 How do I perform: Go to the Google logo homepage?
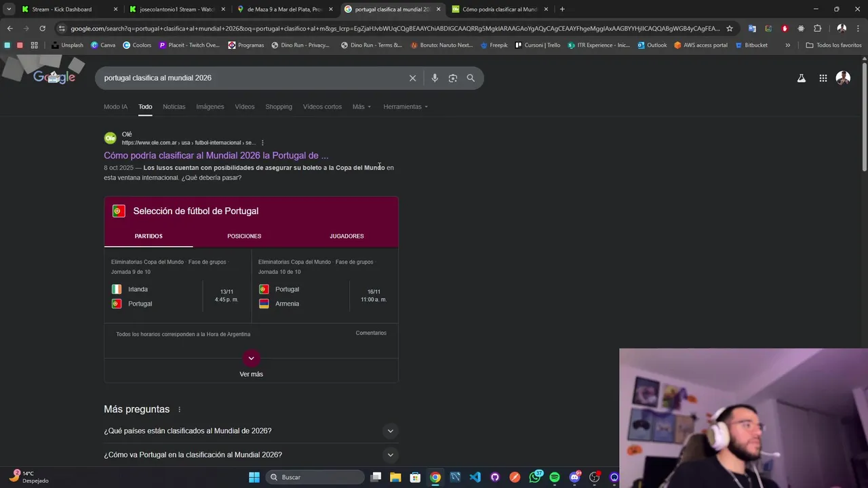point(54,77)
